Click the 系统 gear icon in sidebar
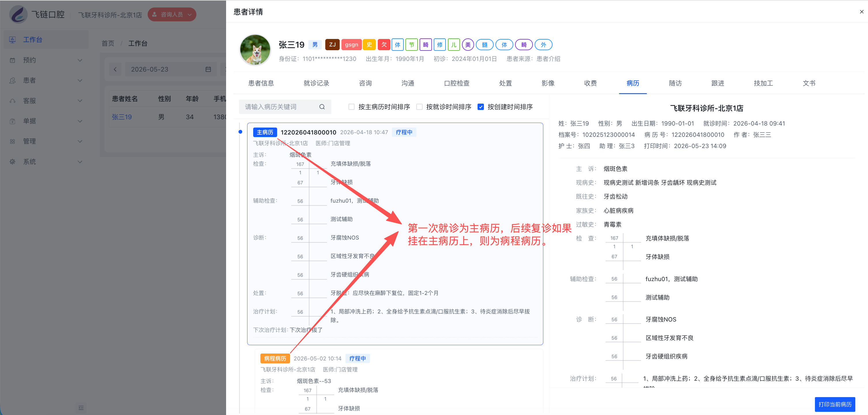Screen dimensions: 868x415 [x=12, y=162]
